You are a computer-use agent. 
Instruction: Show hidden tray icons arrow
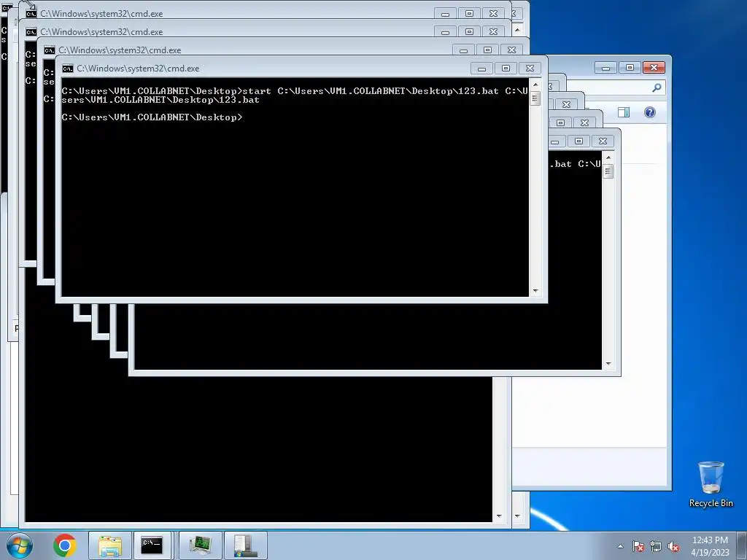coord(620,547)
